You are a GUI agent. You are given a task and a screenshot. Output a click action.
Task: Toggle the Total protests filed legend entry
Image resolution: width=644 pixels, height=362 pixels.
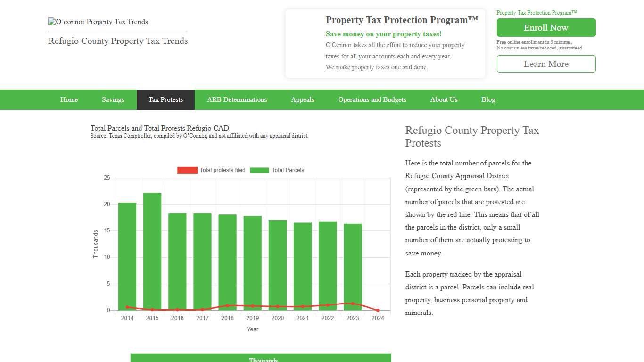click(x=223, y=170)
